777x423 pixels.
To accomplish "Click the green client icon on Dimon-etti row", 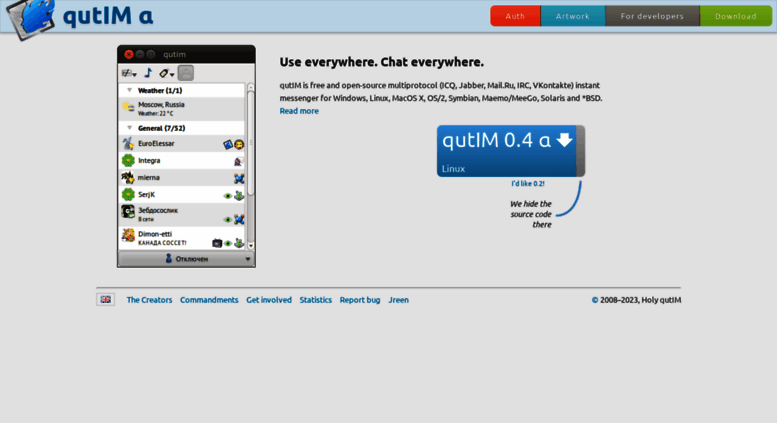I will [x=239, y=243].
